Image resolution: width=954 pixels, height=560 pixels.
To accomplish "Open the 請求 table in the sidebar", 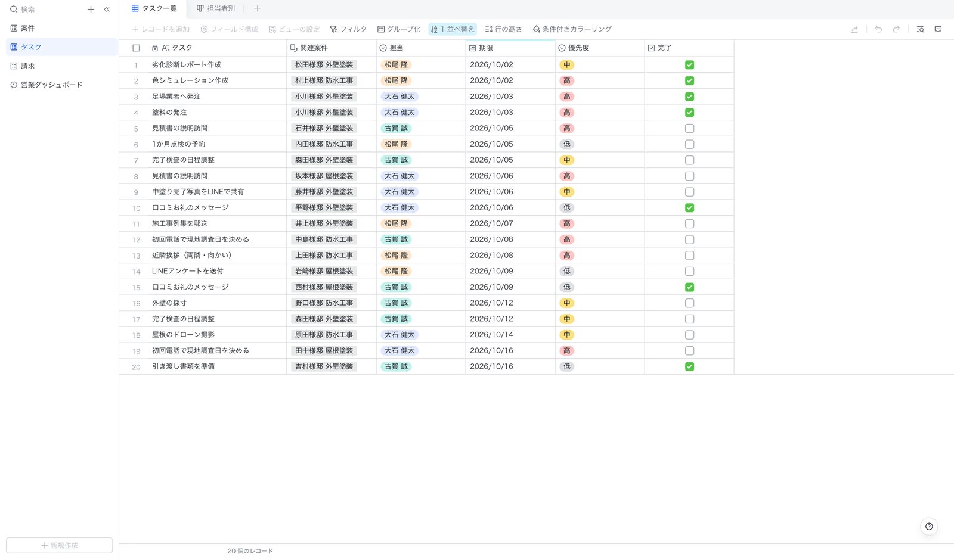I will click(x=61, y=66).
